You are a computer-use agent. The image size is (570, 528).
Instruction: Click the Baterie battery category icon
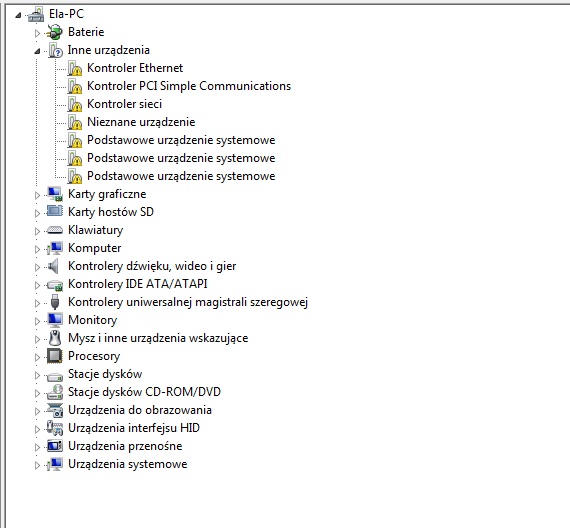[x=55, y=32]
